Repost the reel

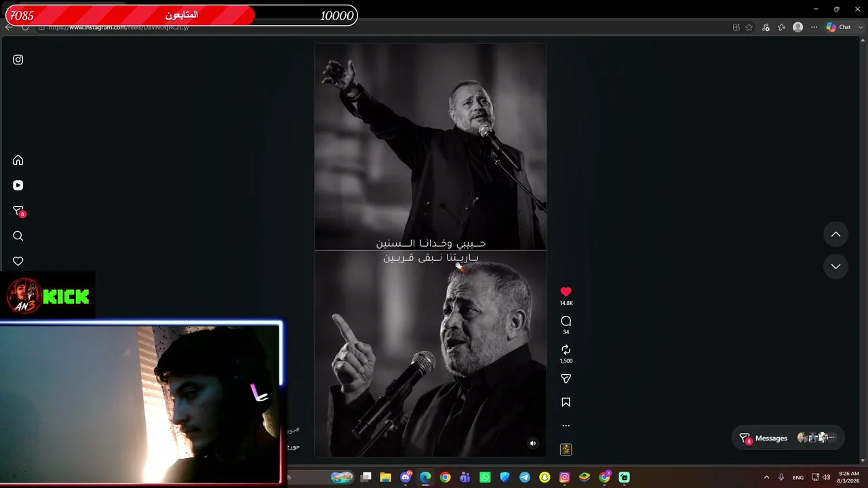pyautogui.click(x=566, y=350)
